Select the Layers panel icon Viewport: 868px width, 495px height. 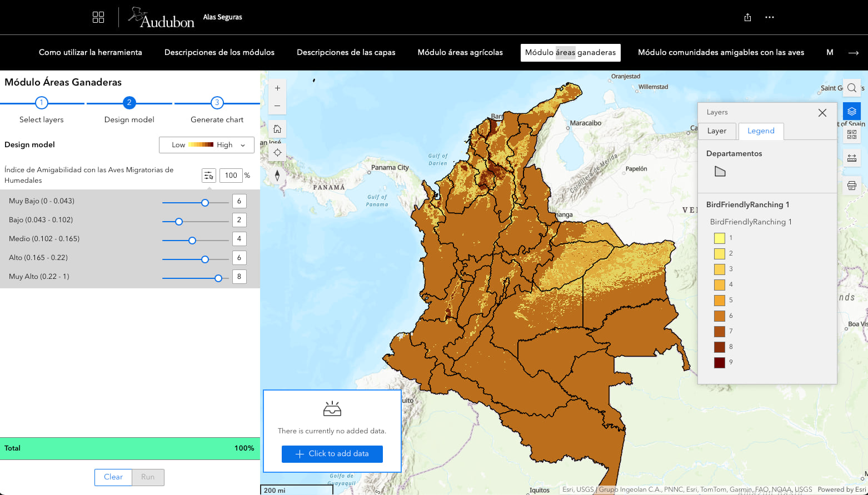point(851,111)
